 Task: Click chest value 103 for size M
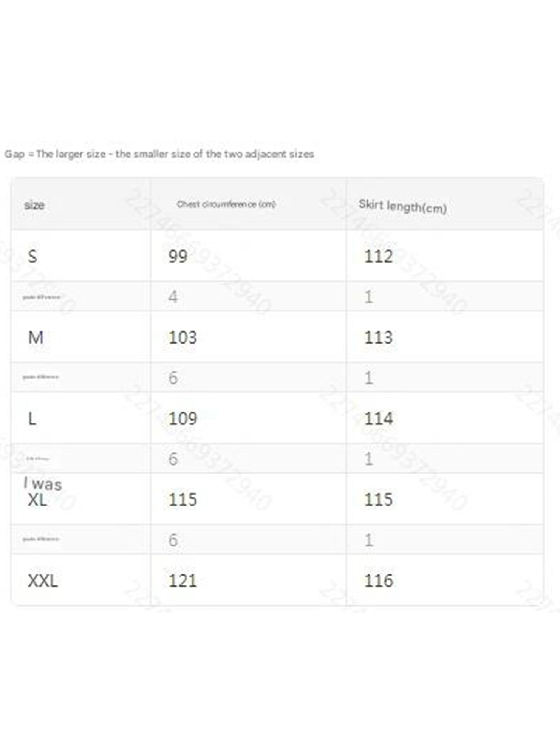183,337
